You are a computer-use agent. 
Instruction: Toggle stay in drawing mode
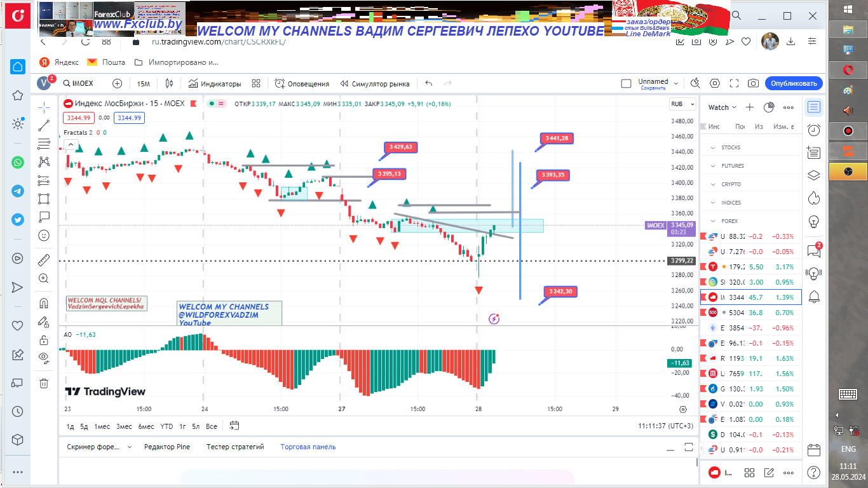coord(44,322)
